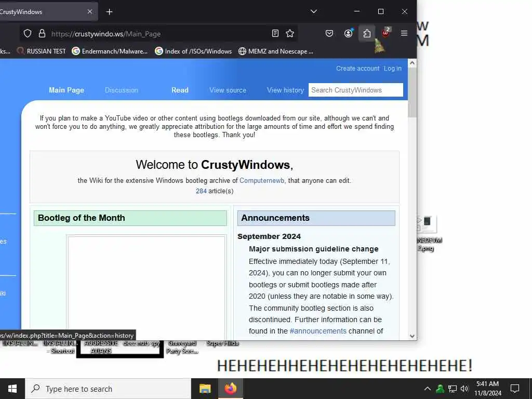Open Firefox hamburger application menu
Viewport: 532px width, 399px height.
click(404, 33)
